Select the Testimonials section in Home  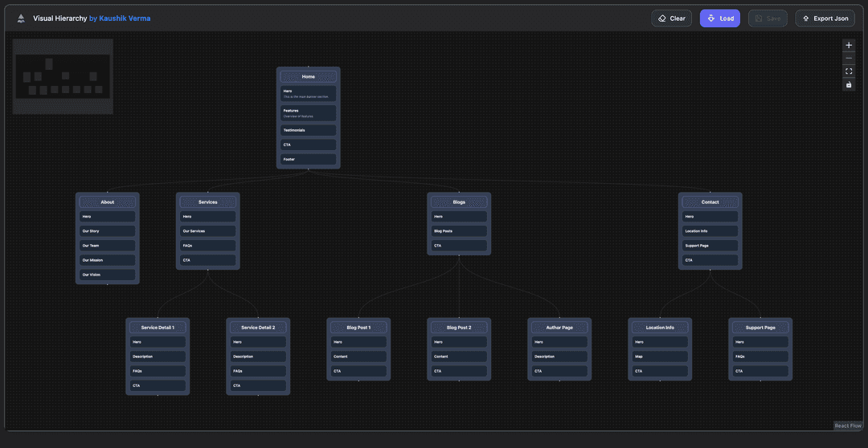(309, 130)
